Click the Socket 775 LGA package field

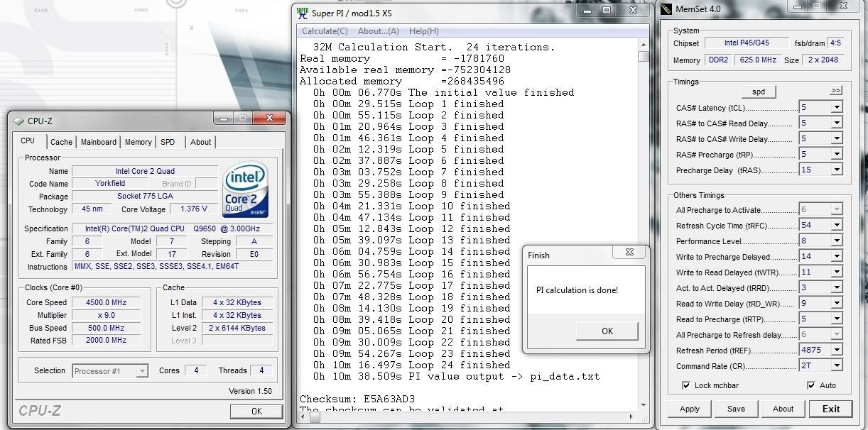(146, 197)
